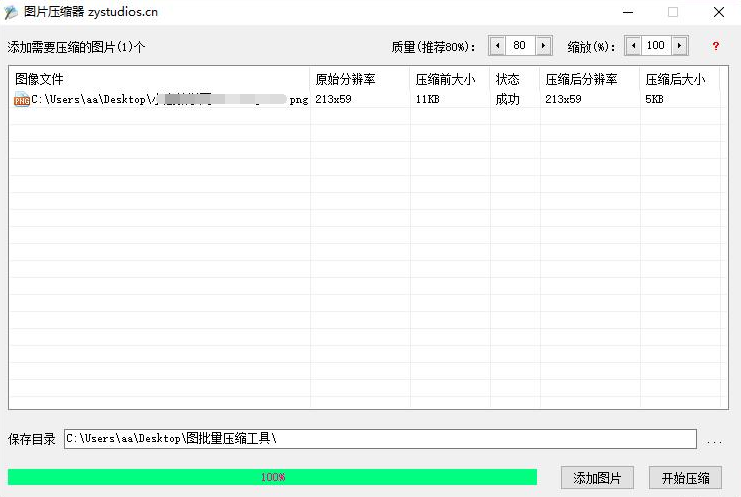Click the PNG file icon in list
Screen dimensions: 741x497
pos(22,99)
